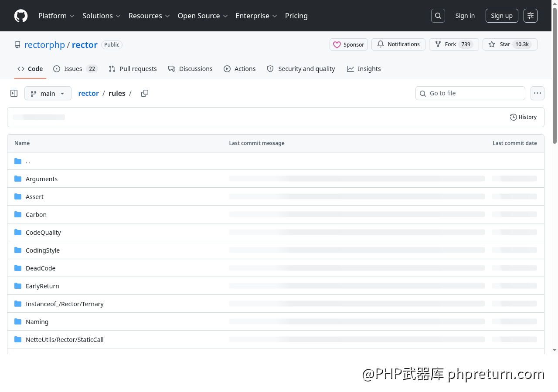The image size is (558, 392).
Task: Click the Carbon folder icon
Action: [x=18, y=214]
